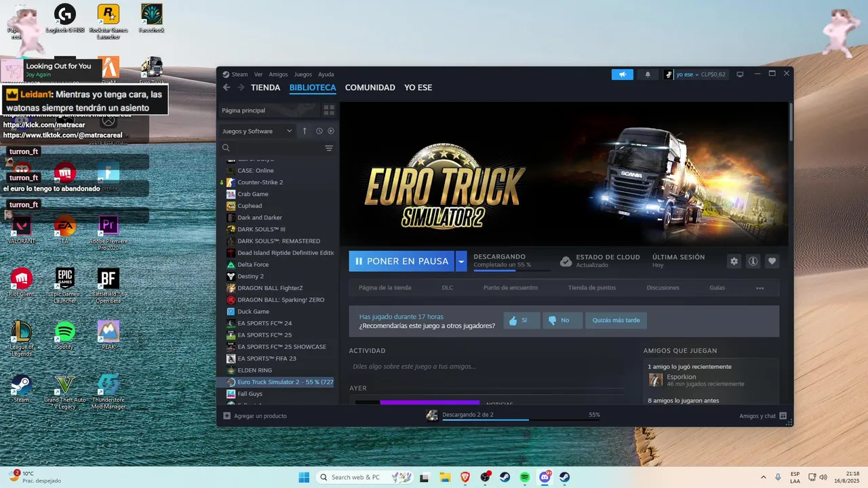
Task: Click the Descargando progress bar under Completado
Action: pos(512,270)
